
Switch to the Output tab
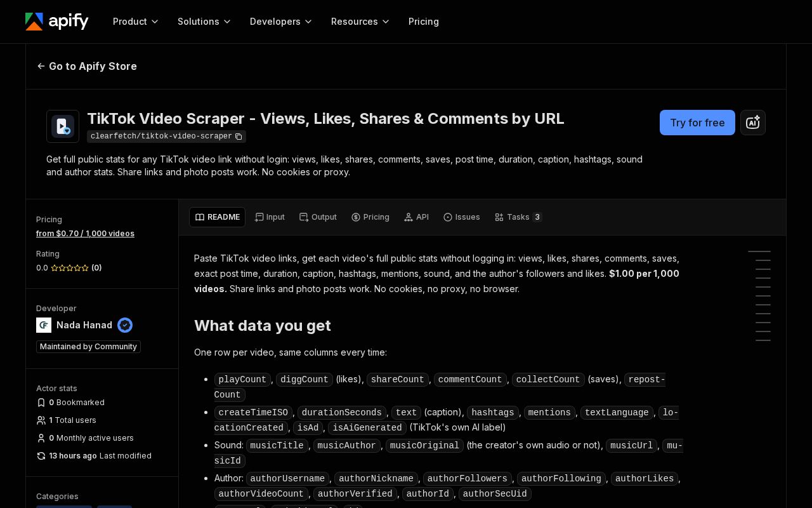coord(318,217)
